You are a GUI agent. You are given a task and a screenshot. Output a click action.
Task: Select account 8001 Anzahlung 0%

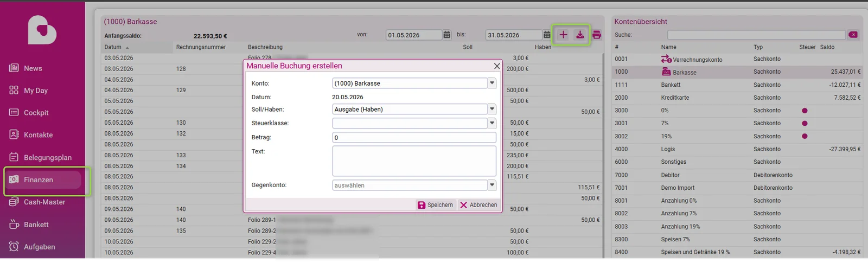click(737, 201)
